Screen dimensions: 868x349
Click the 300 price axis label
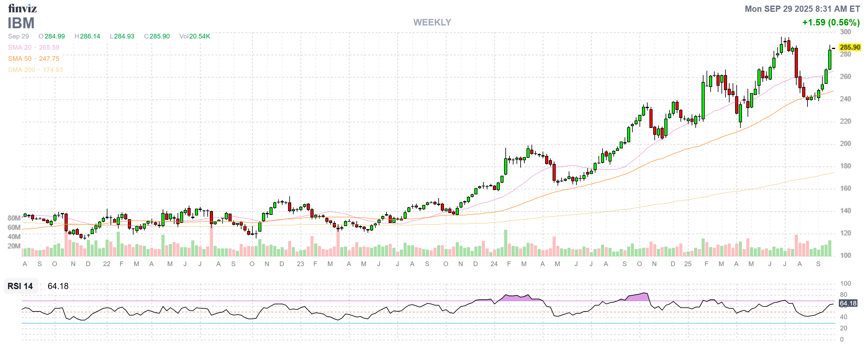(x=845, y=32)
